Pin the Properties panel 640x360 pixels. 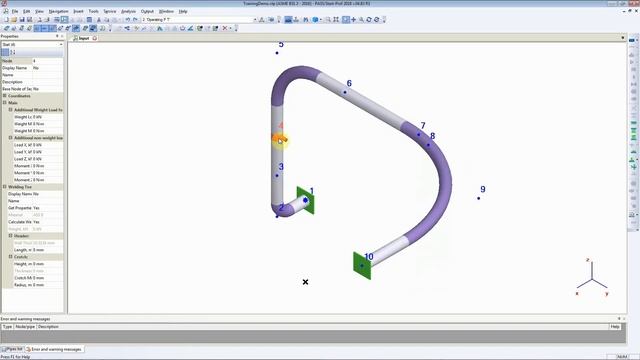coord(57,36)
